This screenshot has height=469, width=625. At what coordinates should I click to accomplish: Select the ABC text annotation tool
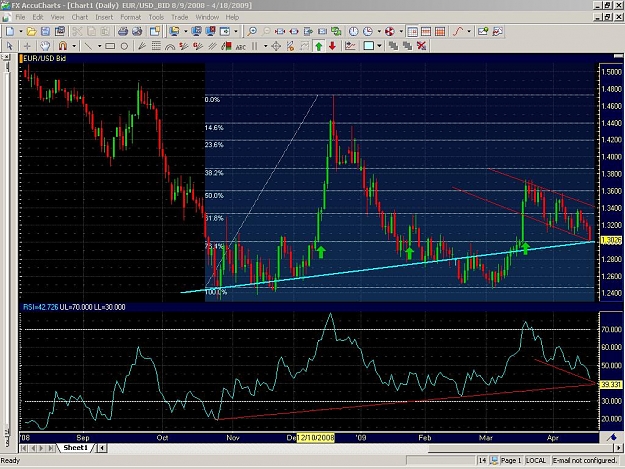point(240,47)
